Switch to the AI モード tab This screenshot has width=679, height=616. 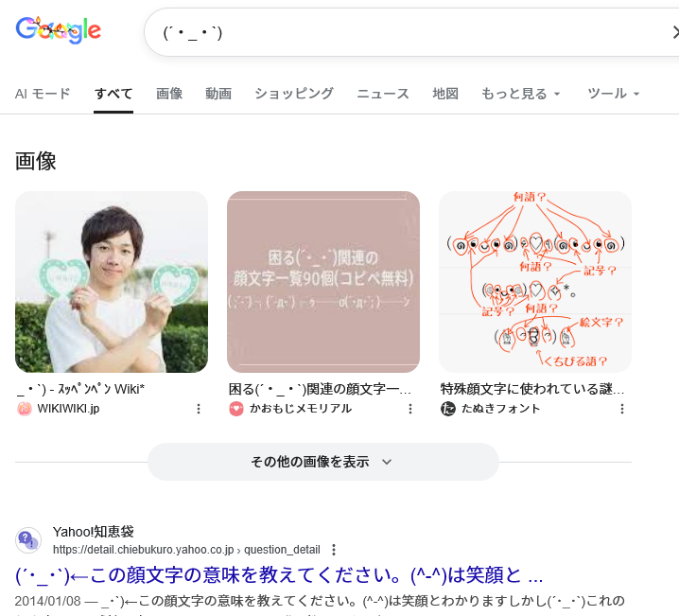pyautogui.click(x=43, y=94)
